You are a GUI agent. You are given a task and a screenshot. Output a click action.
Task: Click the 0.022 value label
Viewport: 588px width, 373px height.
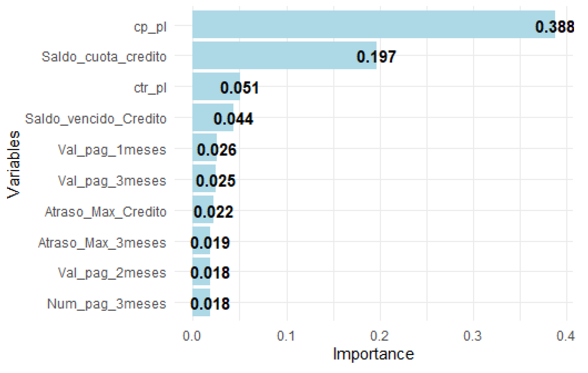[x=213, y=212]
